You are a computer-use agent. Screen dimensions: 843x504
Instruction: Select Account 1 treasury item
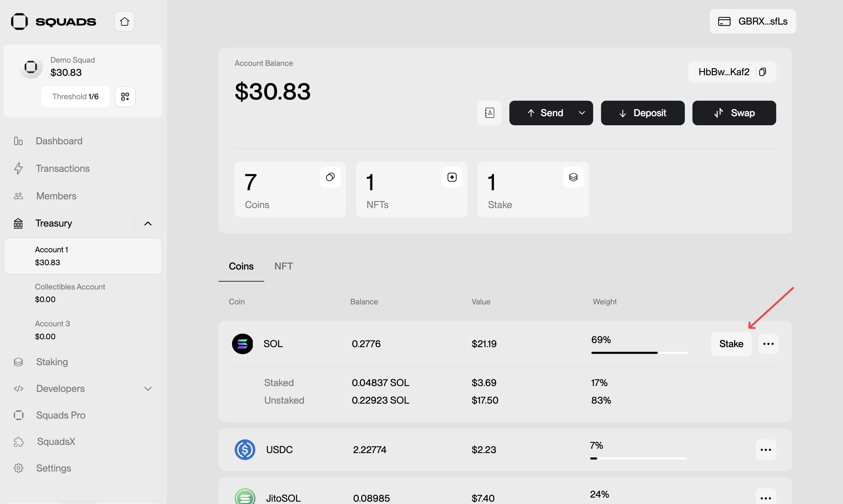[83, 256]
